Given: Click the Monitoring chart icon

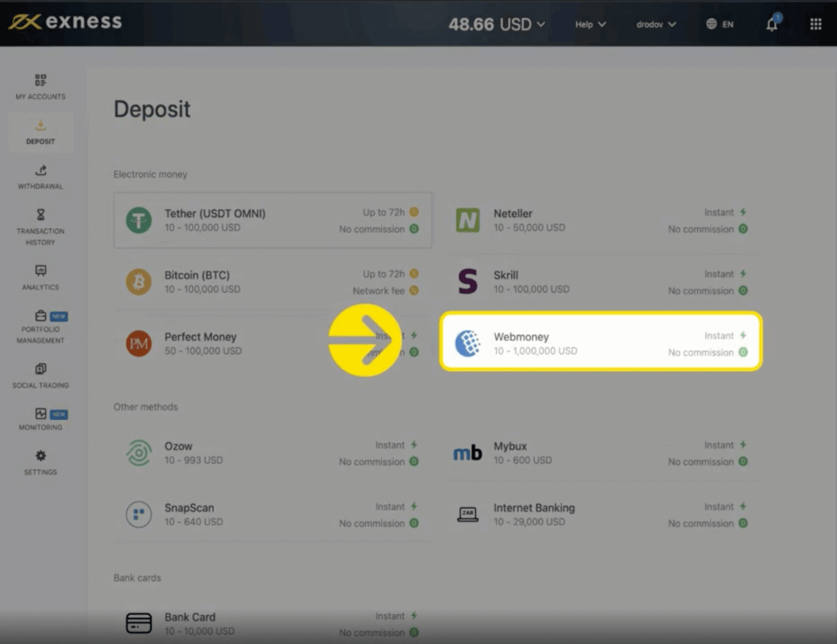Looking at the screenshot, I should pos(41,413).
